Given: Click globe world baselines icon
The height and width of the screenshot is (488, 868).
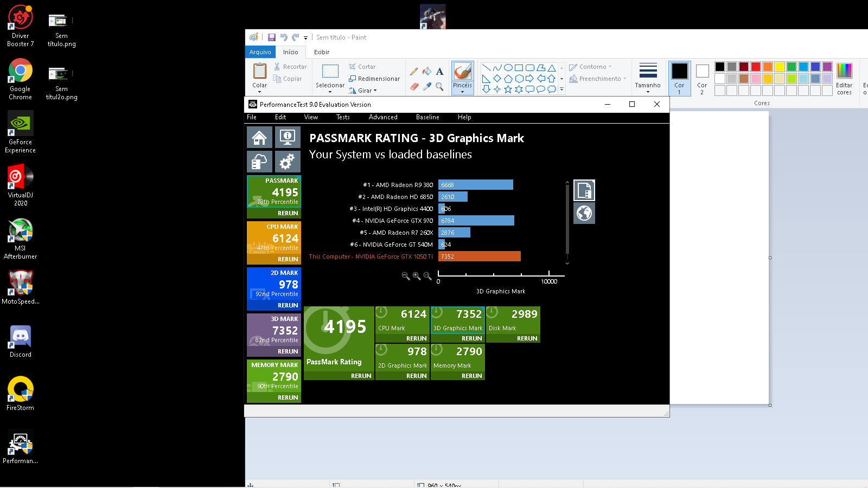Looking at the screenshot, I should click(584, 213).
